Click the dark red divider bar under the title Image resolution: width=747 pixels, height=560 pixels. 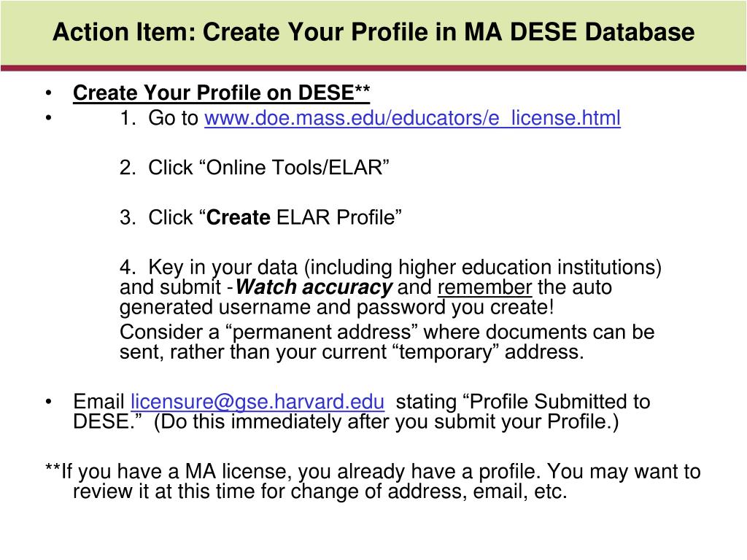coord(373,68)
